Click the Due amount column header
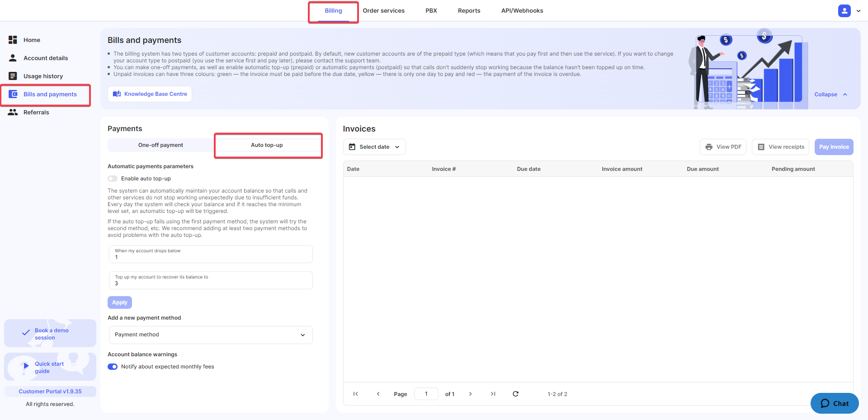 (703, 169)
